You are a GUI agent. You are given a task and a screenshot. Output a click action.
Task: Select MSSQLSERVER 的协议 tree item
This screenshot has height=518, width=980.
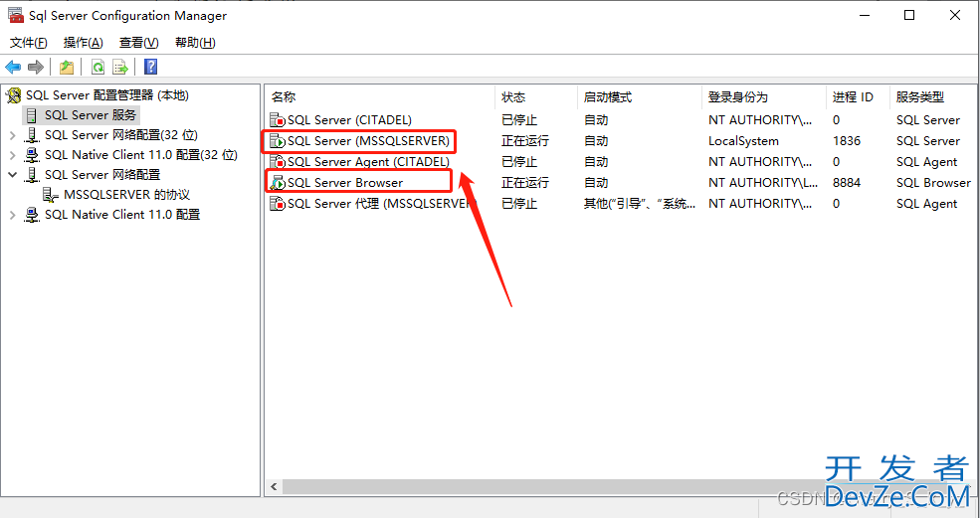[126, 195]
